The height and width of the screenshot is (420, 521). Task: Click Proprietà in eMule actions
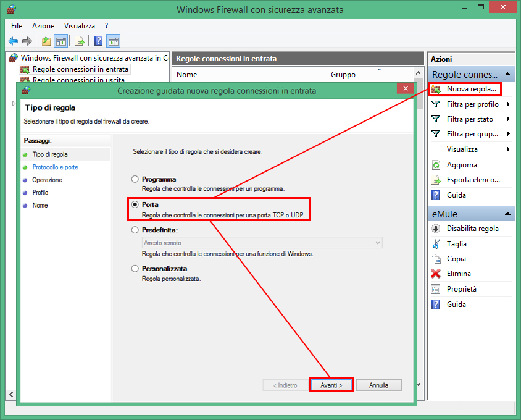[x=462, y=289]
